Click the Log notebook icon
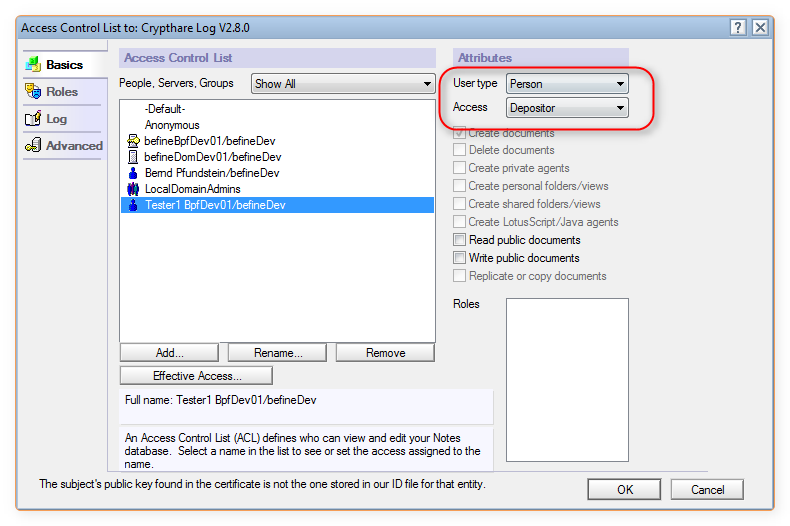790x526 pixels. [x=33, y=118]
